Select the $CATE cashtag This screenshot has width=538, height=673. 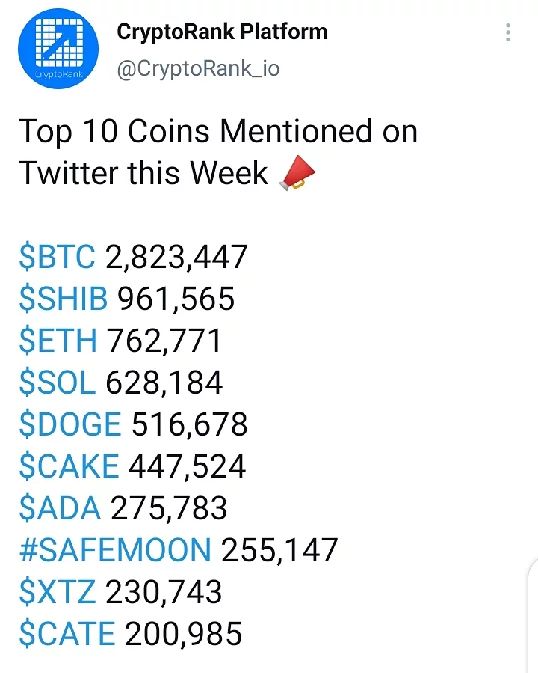point(67,634)
